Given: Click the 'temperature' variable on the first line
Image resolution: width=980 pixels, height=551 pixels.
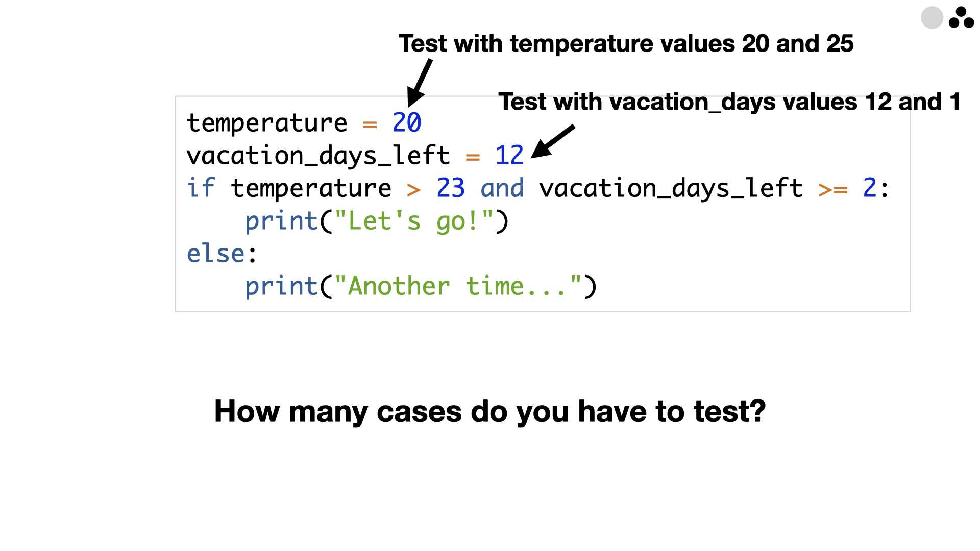Looking at the screenshot, I should [x=267, y=123].
